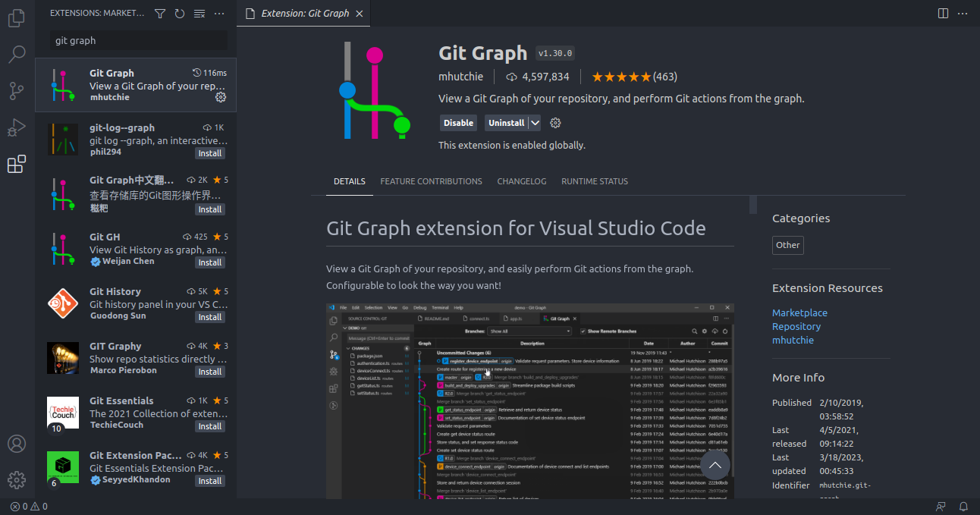
Task: Click the Git Graph README screenshot image
Action: click(530, 401)
